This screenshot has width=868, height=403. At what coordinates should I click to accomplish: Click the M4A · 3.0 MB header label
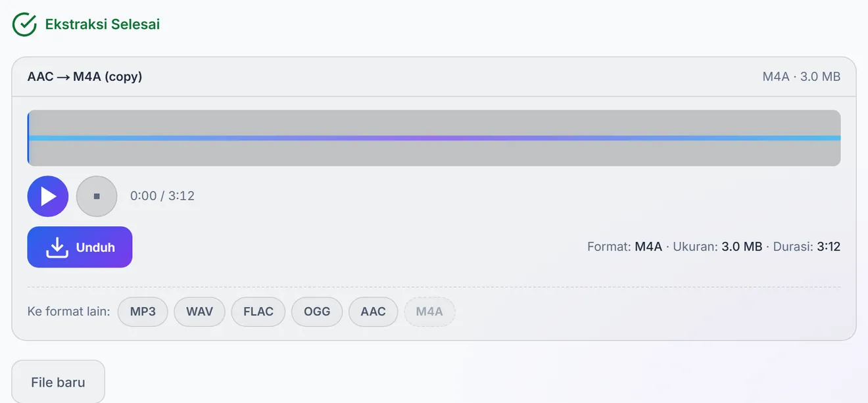tap(802, 77)
